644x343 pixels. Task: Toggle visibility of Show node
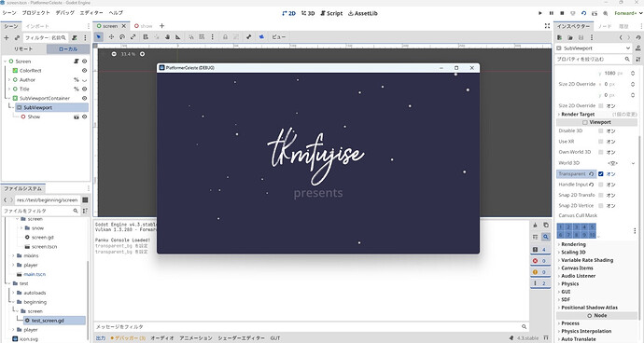point(84,117)
